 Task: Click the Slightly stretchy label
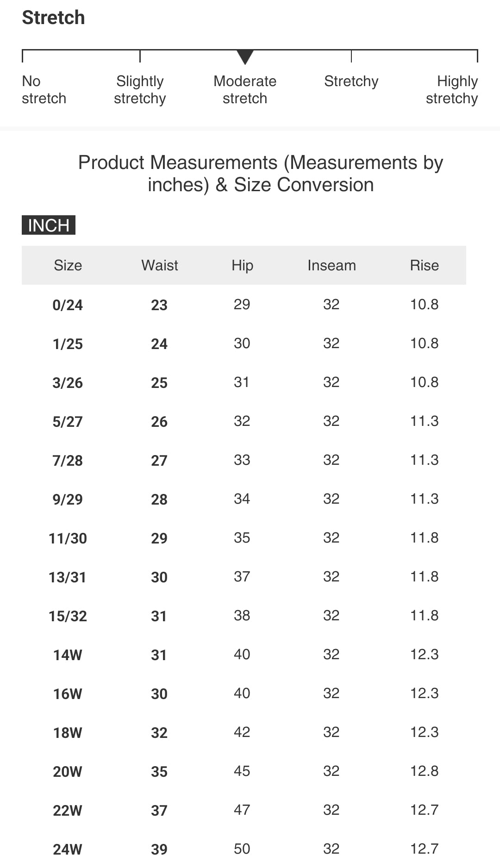[140, 90]
